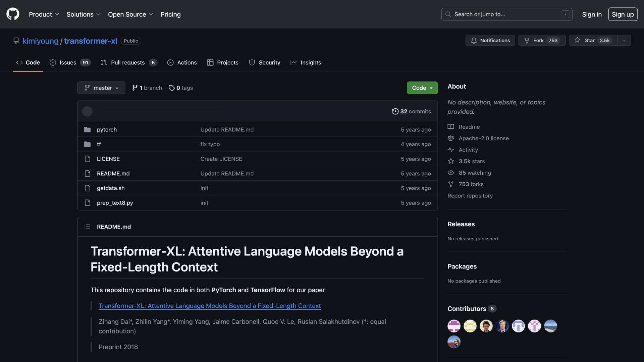The width and height of the screenshot is (644, 362).
Task: Open the Pull requests tab
Action: tap(128, 63)
